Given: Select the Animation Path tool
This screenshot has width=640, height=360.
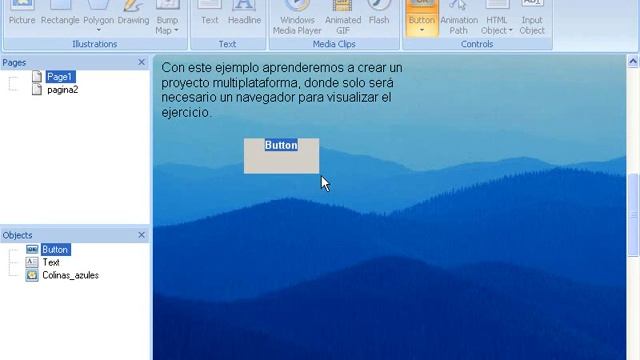Looking at the screenshot, I should pos(459,16).
